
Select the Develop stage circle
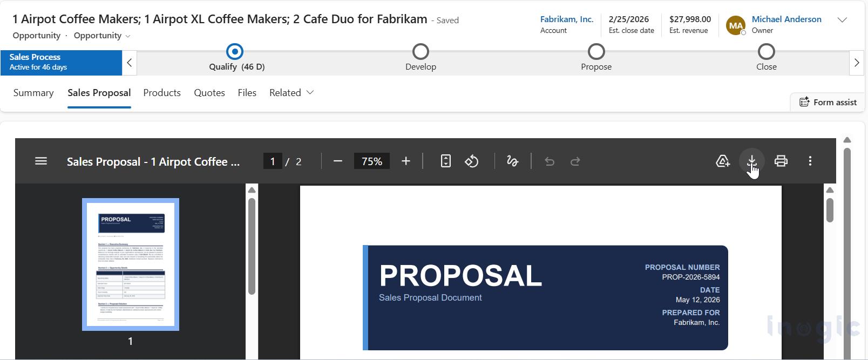421,52
